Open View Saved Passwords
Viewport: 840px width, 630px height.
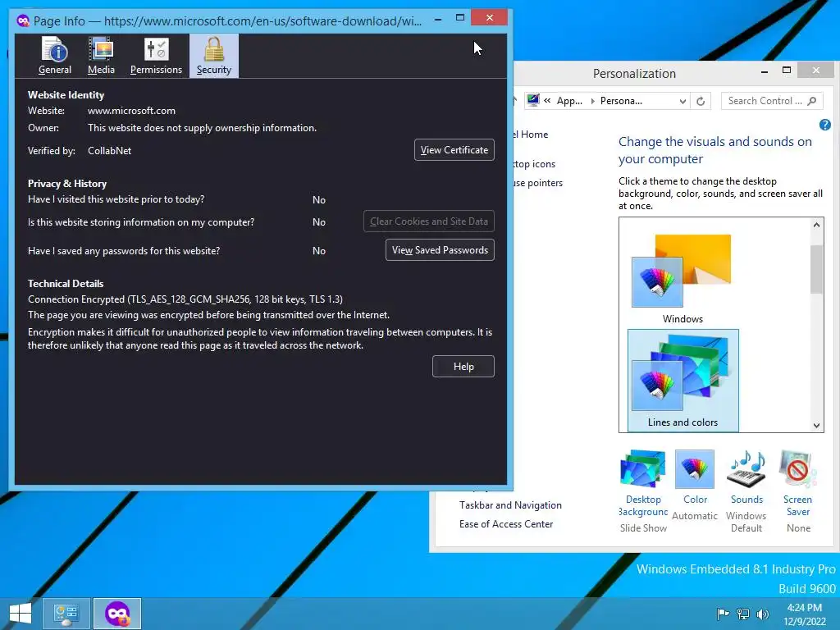[440, 250]
